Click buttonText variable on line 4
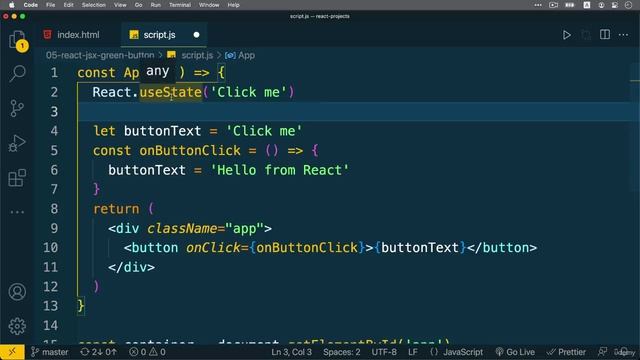The image size is (640, 360). click(x=162, y=131)
